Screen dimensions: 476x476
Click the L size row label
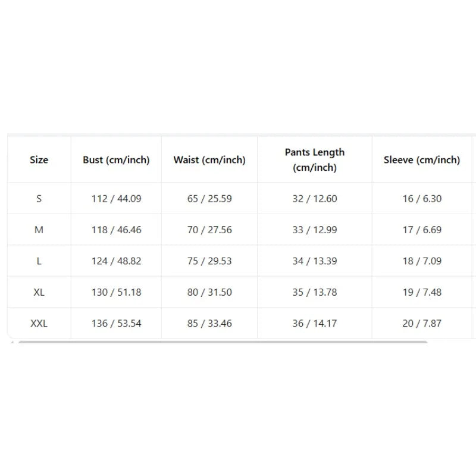[x=39, y=261]
